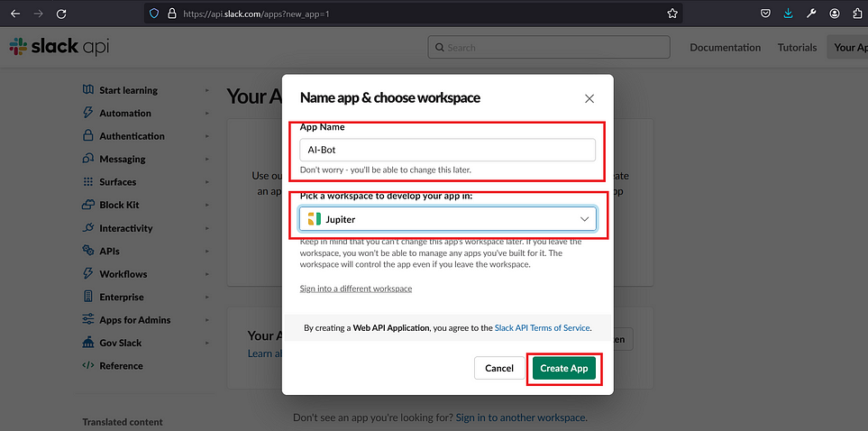Screen dimensions: 868x431
Task: Open the Jupiter workspace dropdown
Action: (x=448, y=219)
